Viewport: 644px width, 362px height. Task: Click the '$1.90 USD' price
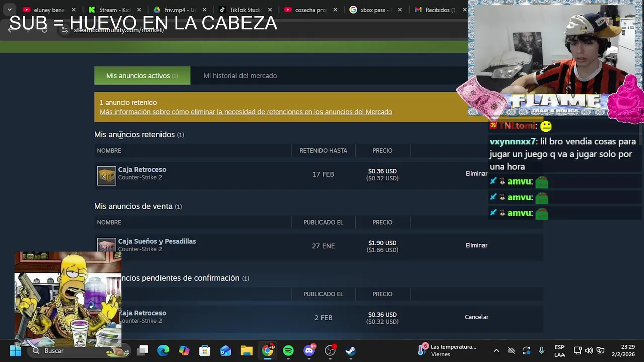[382, 243]
